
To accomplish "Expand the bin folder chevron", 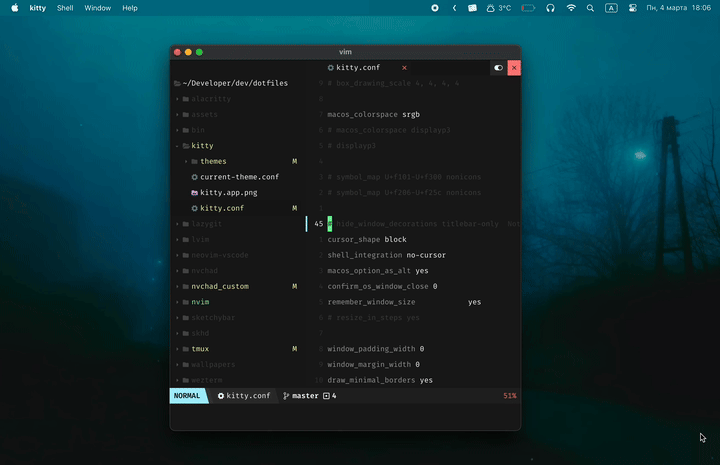I will pyautogui.click(x=177, y=130).
